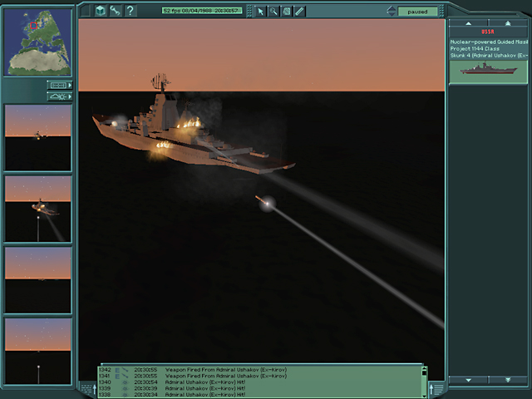Click the time compression up/down stepper
The width and height of the screenshot is (532, 399).
(391, 11)
